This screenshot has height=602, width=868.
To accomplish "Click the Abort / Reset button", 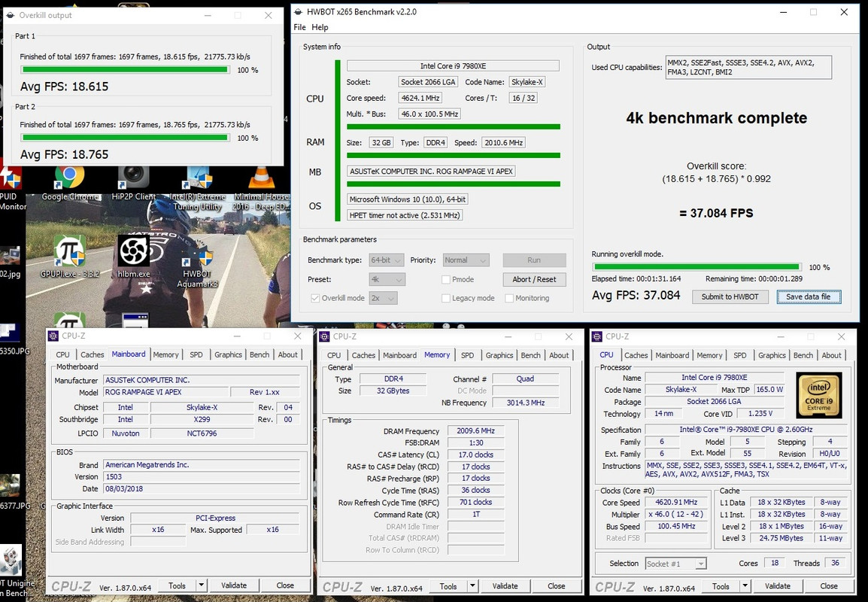I will [534, 279].
